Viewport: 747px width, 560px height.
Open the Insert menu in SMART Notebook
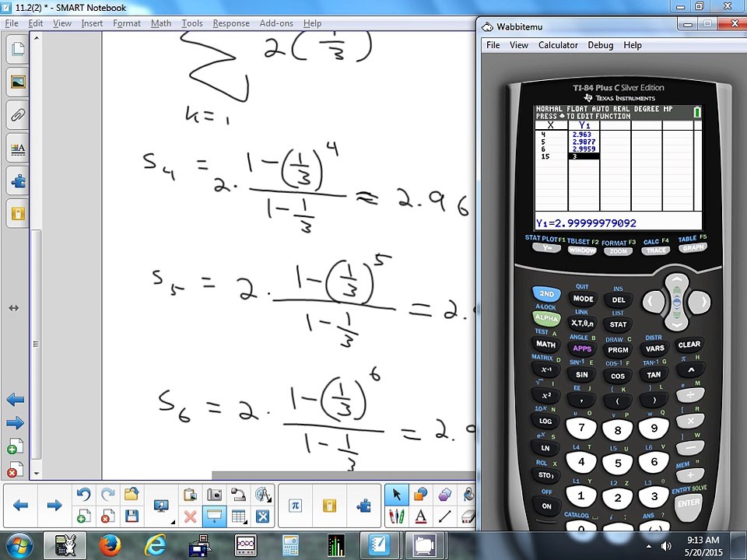[92, 23]
